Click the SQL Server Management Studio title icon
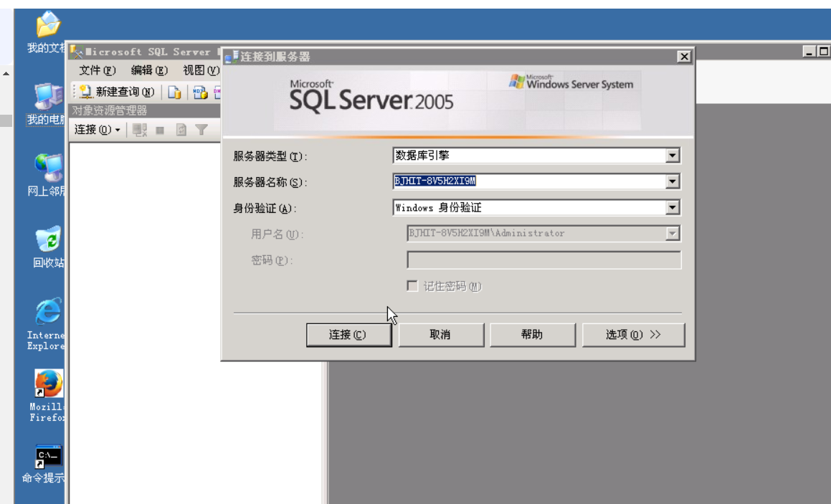This screenshot has width=831, height=504. pos(77,52)
